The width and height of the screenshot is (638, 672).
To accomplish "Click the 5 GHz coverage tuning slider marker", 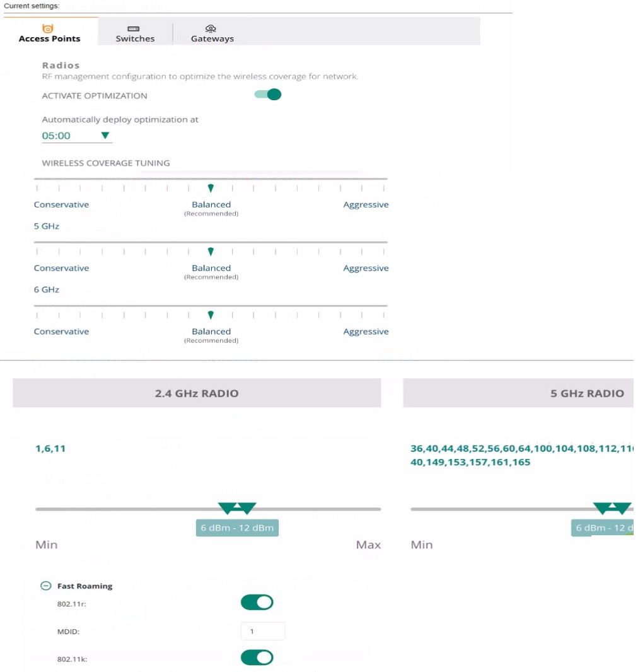I will (x=211, y=252).
